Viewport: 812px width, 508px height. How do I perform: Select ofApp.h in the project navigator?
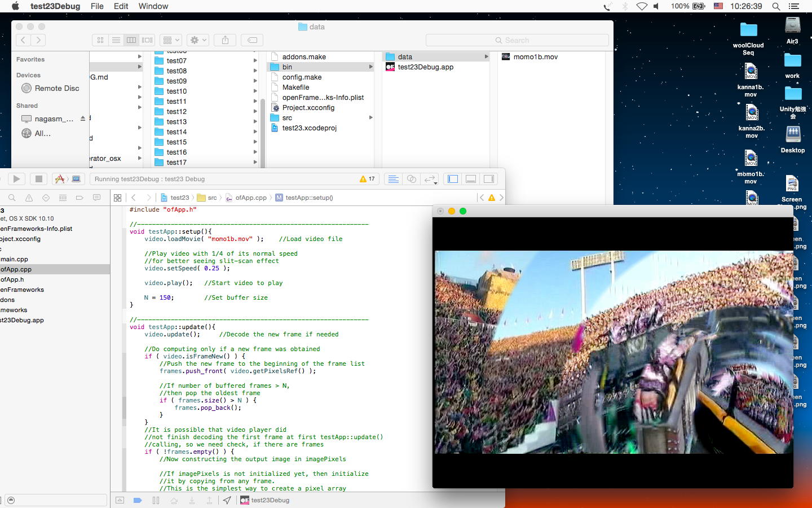pyautogui.click(x=12, y=279)
